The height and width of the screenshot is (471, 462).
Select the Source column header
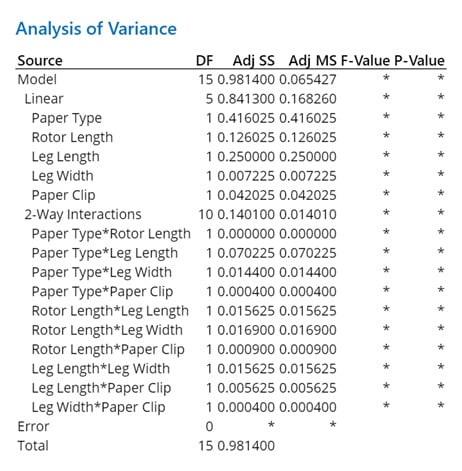point(40,61)
